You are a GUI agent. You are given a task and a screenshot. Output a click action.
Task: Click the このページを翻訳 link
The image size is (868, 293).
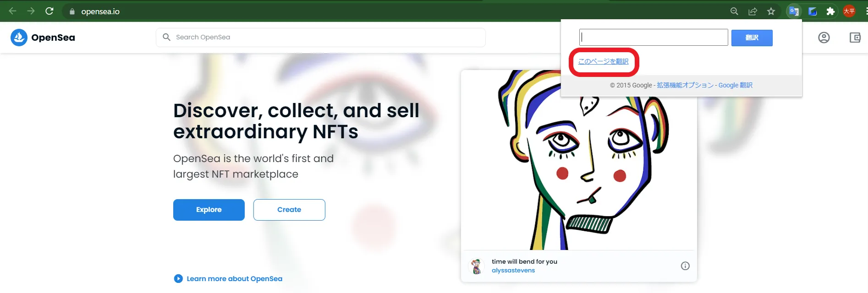click(603, 61)
